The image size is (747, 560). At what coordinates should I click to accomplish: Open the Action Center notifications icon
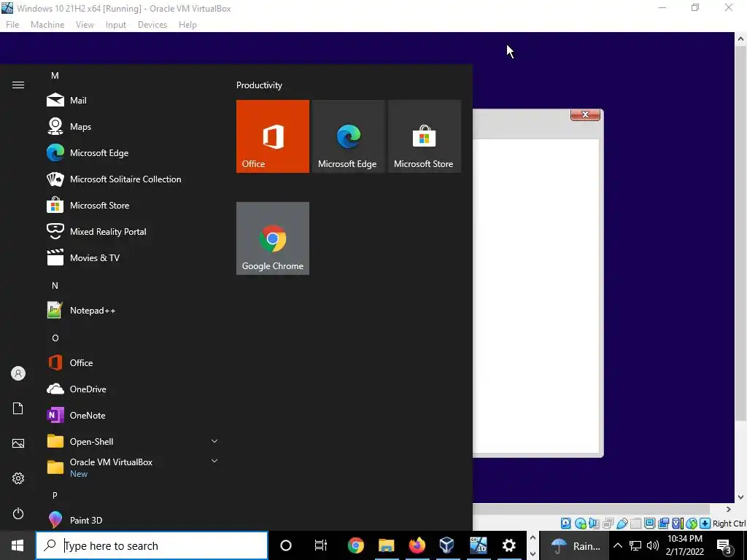pyautogui.click(x=724, y=545)
